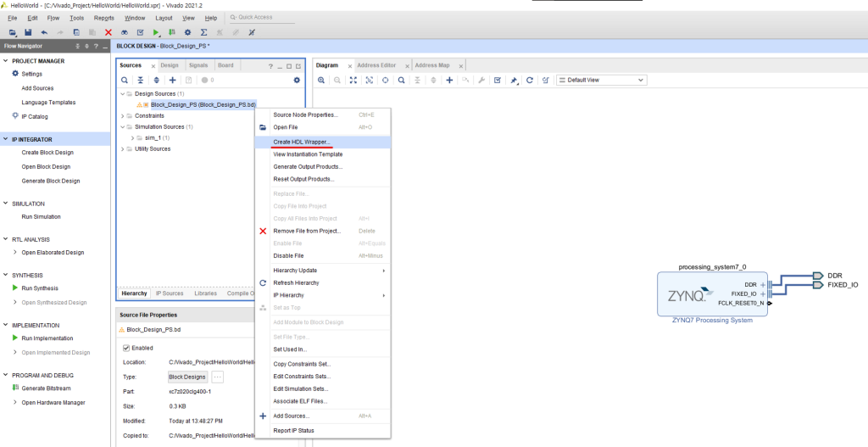Click Zoom In icon in Diagram toolbar

[x=321, y=81]
